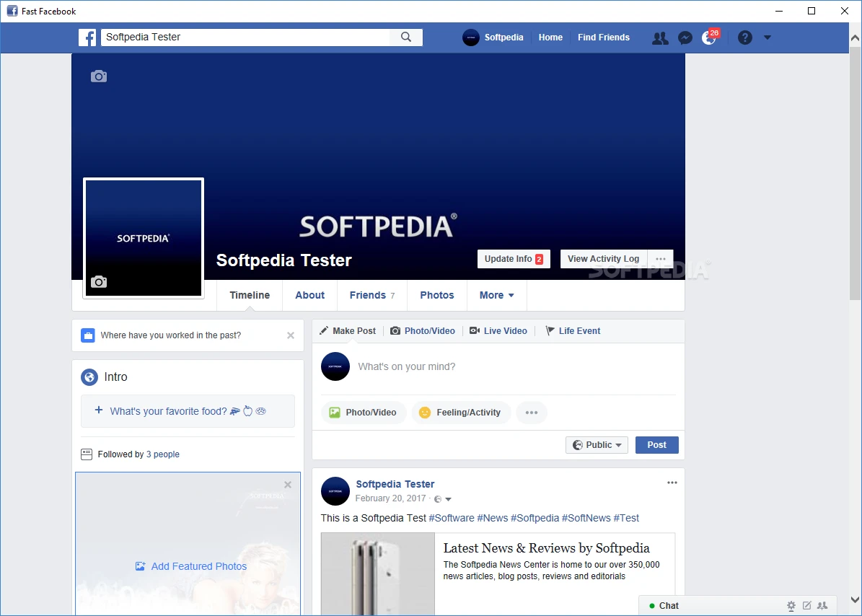Click the Make Post pencil icon

coord(324,331)
